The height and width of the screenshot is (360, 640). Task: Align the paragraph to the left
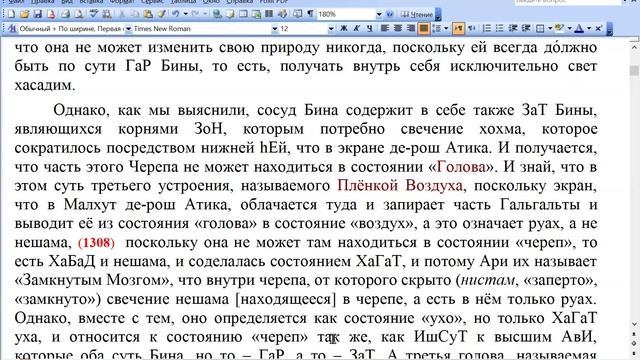(384, 28)
